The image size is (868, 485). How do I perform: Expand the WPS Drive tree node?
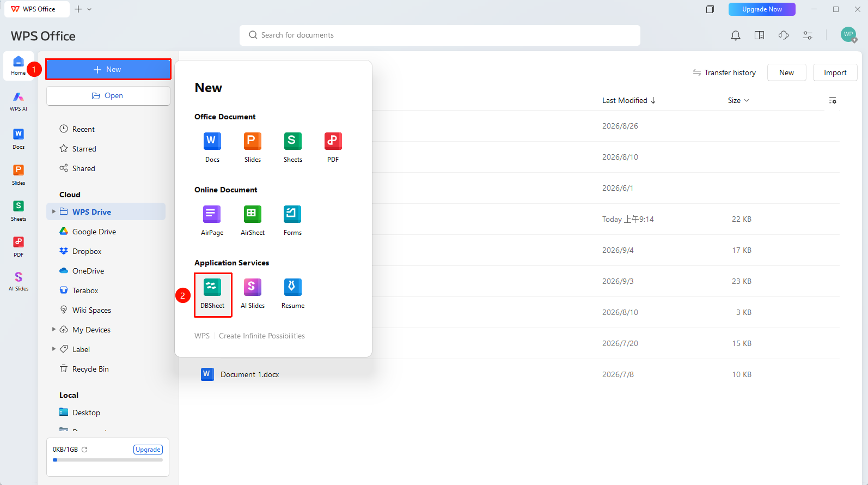pyautogui.click(x=53, y=211)
